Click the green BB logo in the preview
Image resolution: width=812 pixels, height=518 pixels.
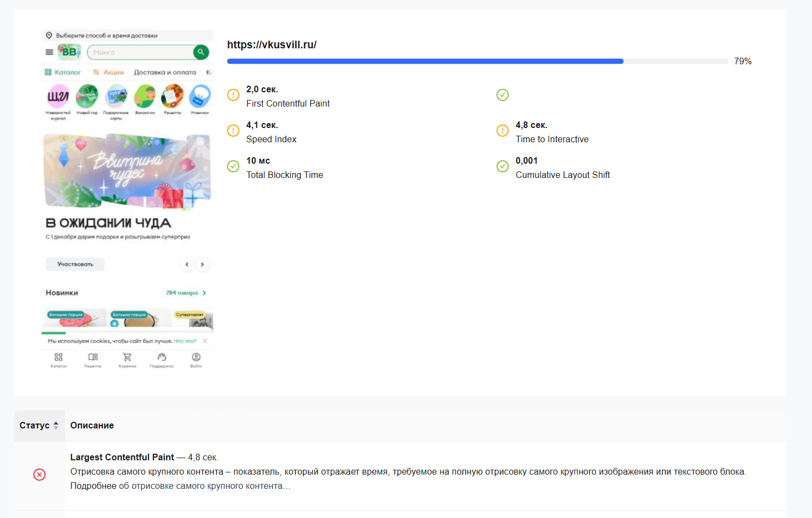click(69, 52)
